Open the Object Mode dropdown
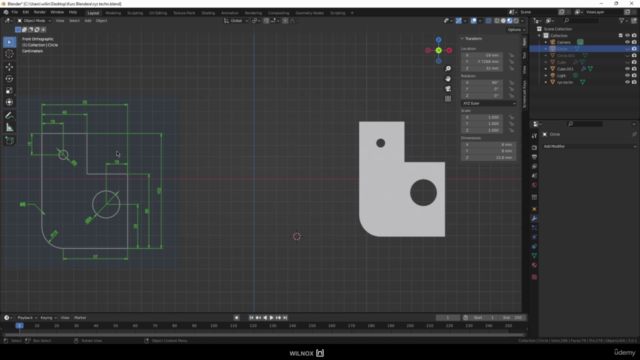640x360 pixels. pyautogui.click(x=34, y=21)
